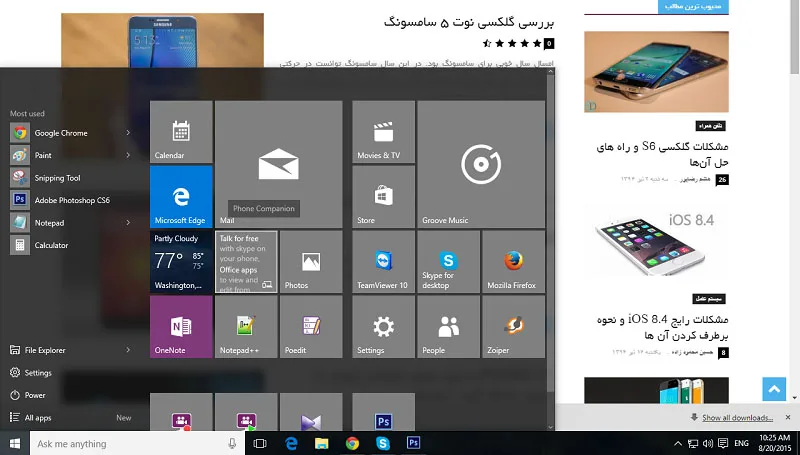Open Snipping Tool from Most used
This screenshot has width=800, height=455.
(x=71, y=178)
